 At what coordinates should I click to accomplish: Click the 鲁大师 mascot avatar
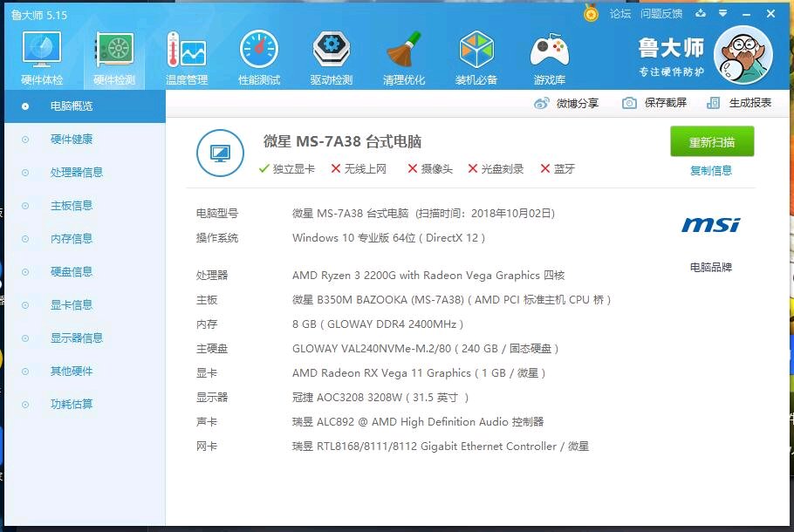pyautogui.click(x=743, y=55)
